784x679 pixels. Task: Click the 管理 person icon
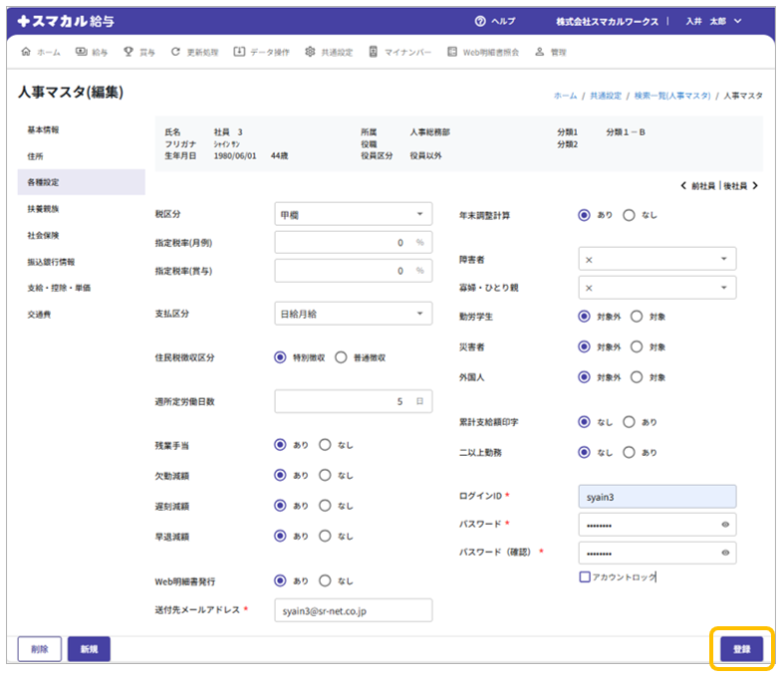point(539,52)
